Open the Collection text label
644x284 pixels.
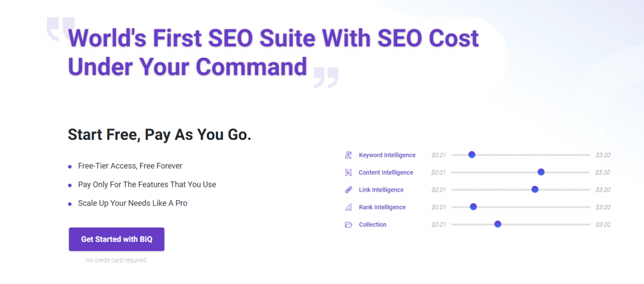(x=373, y=225)
